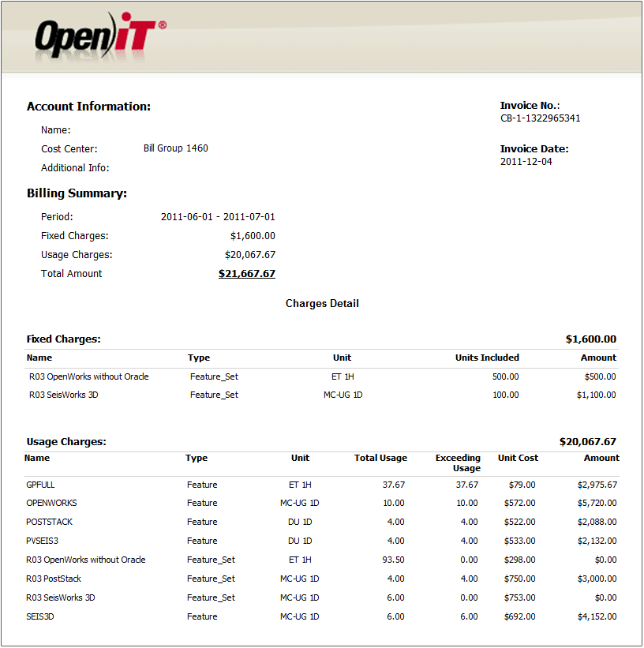Select the Billing Summary fixed charges value $1,600.00

click(253, 235)
